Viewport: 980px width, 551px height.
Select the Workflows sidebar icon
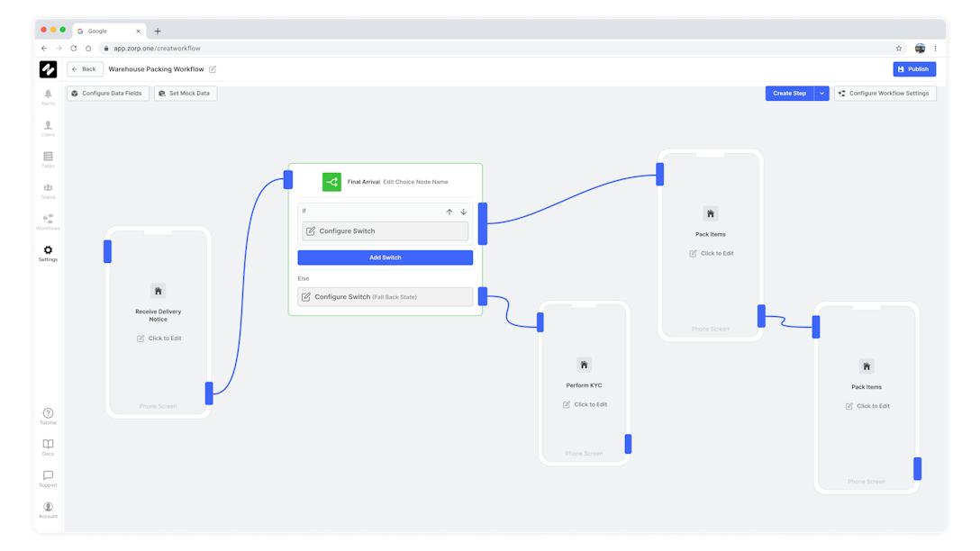coord(48,220)
